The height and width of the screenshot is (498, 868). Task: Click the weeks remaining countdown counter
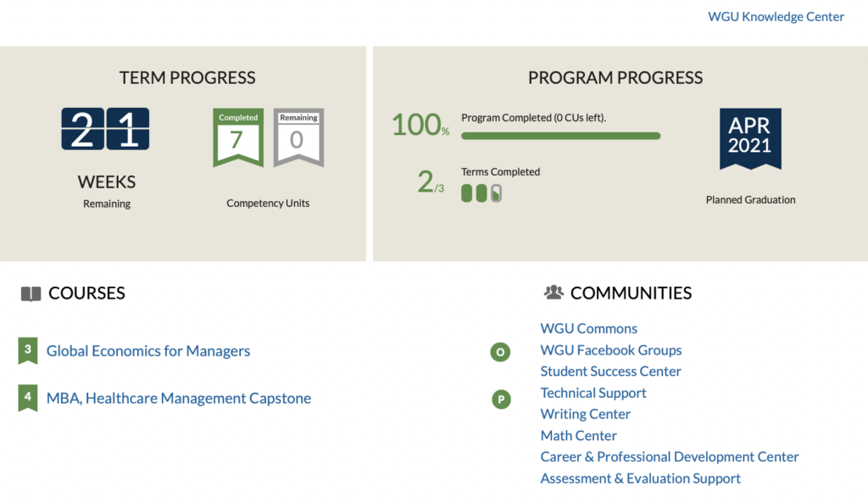click(x=105, y=130)
